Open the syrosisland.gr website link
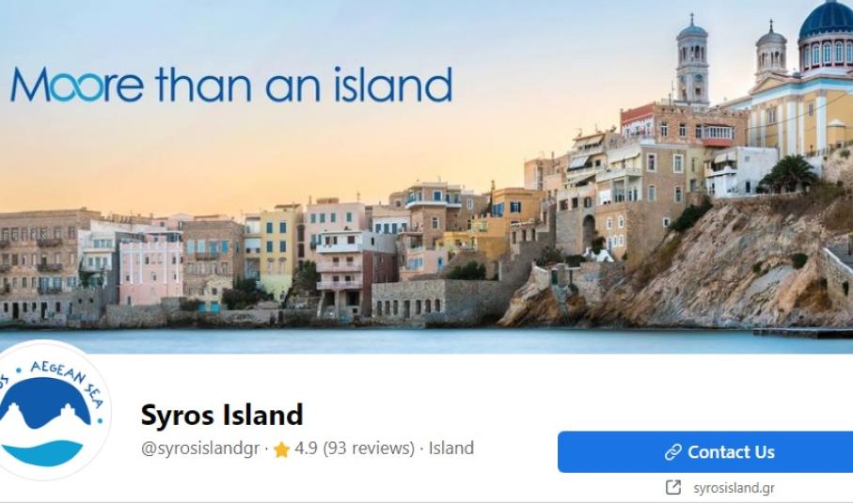The height and width of the screenshot is (504, 853). (x=734, y=488)
